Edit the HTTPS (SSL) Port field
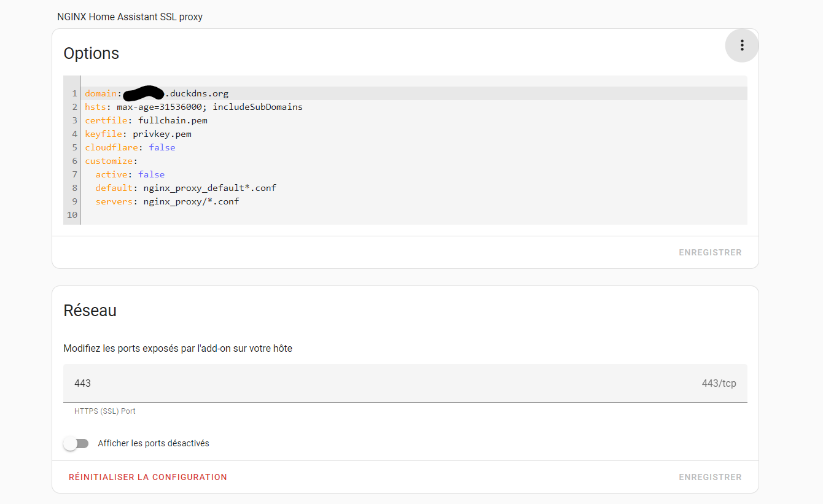Image resolution: width=823 pixels, height=504 pixels. click(x=405, y=384)
